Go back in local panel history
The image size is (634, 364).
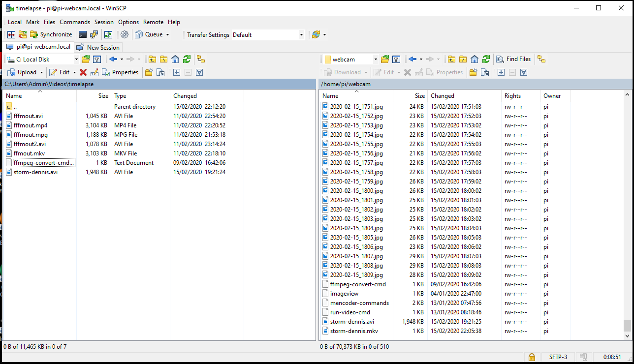[x=113, y=59]
